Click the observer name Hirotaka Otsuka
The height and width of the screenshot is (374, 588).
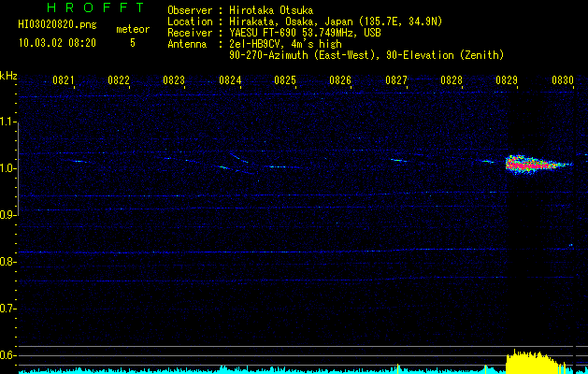[271, 10]
